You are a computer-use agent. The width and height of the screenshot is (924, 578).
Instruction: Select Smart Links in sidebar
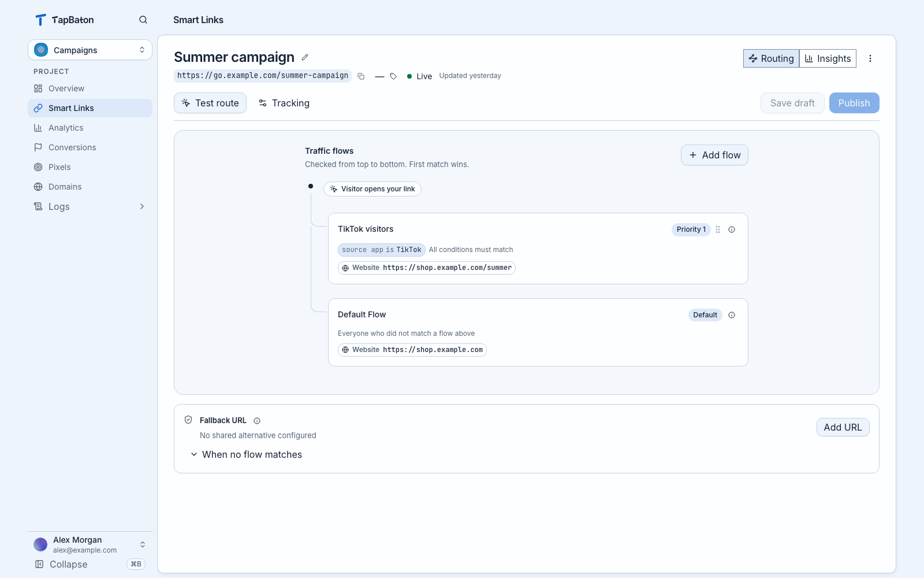coord(90,108)
